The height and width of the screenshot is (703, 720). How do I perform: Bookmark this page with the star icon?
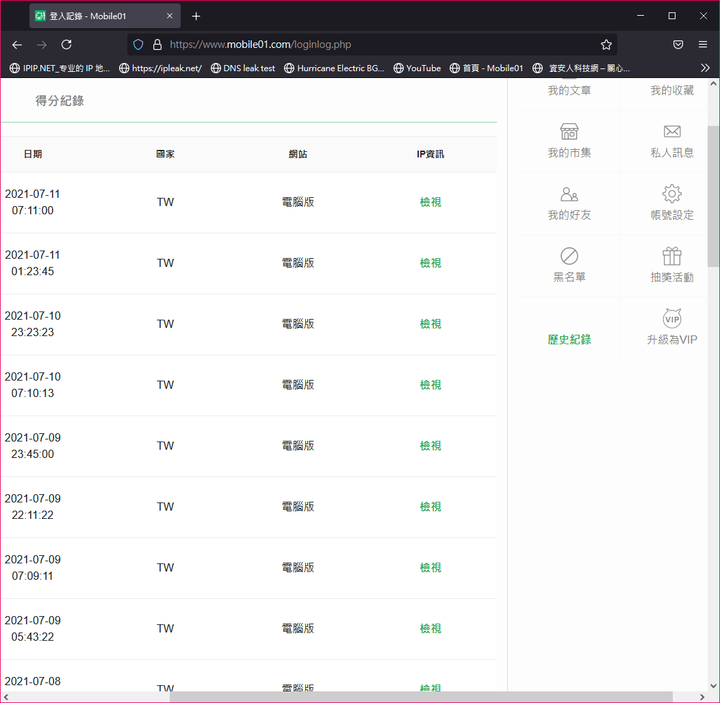[606, 45]
